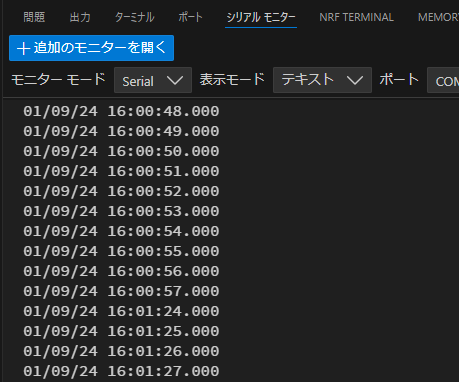Image resolution: width=459 pixels, height=382 pixels.
Task: Click 追加のモニターを開く button
Action: pos(91,48)
